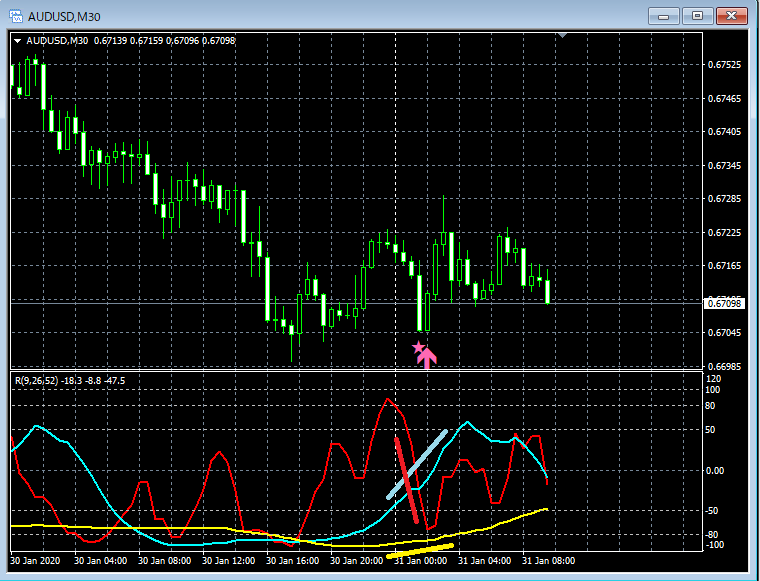Click the 0.67405 price scale label
The height and width of the screenshot is (581, 760).
click(x=724, y=132)
